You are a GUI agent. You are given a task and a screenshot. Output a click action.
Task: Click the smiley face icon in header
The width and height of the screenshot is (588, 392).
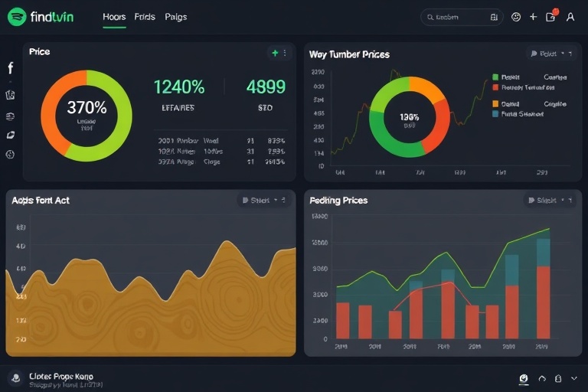coord(515,16)
